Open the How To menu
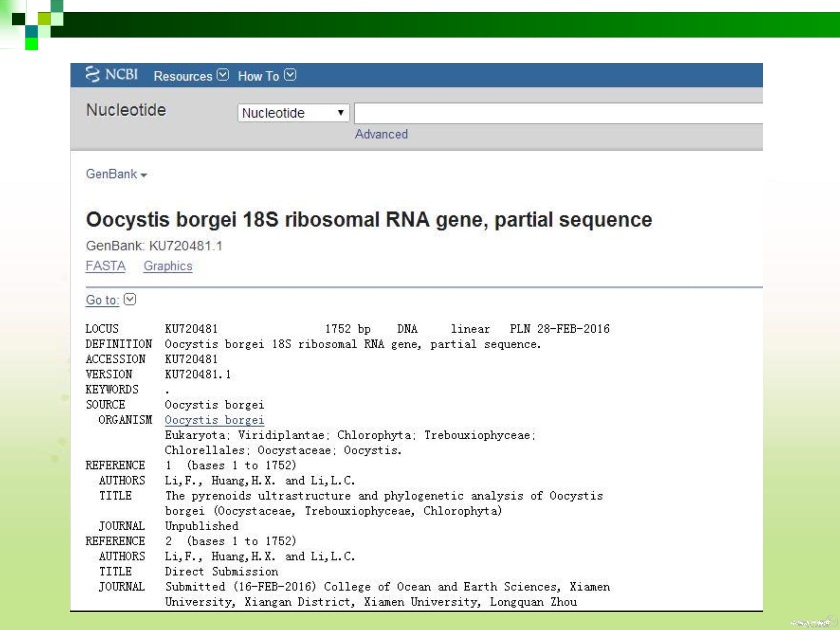This screenshot has width=840, height=630. coord(259,76)
